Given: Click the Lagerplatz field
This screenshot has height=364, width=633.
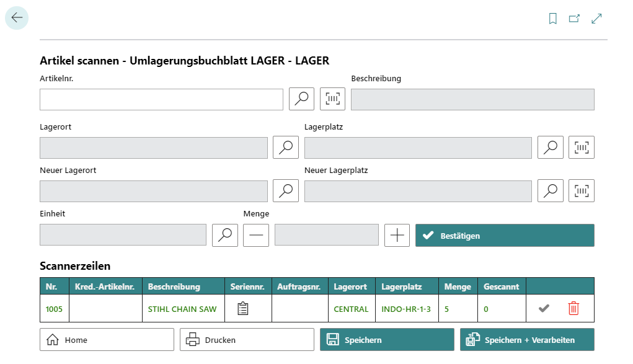Looking at the screenshot, I should click(x=418, y=148).
